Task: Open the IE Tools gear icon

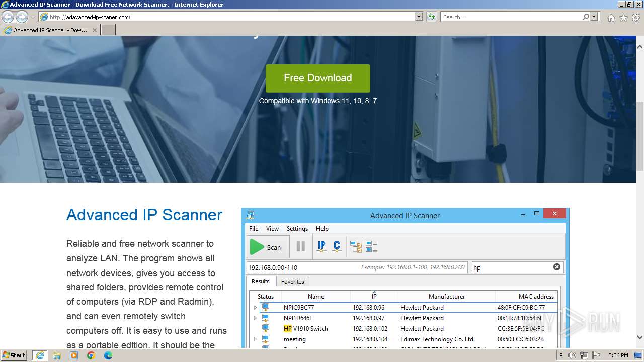Action: pos(636,18)
